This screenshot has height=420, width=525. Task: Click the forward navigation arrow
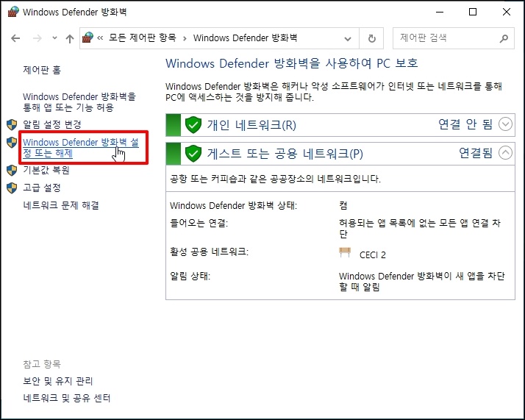(x=37, y=38)
